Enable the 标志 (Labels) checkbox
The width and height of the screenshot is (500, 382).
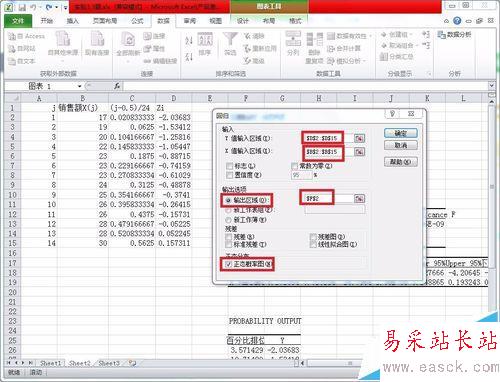(229, 166)
